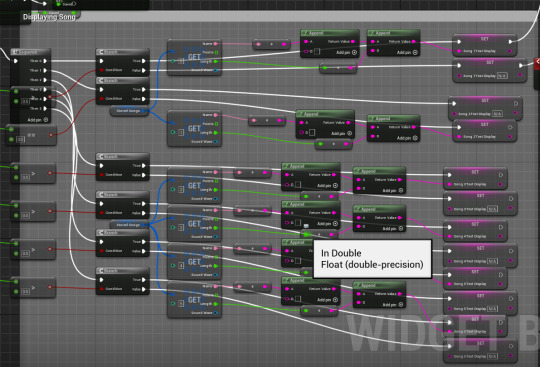The width and height of the screenshot is (540, 367).
Task: Select the lower Stored Songs variable node
Action: coord(129,225)
